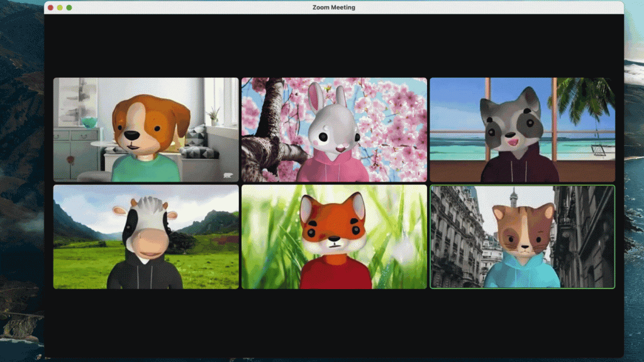644x362 pixels.
Task: Click the rabbit's pink hoodie
Action: (333, 170)
